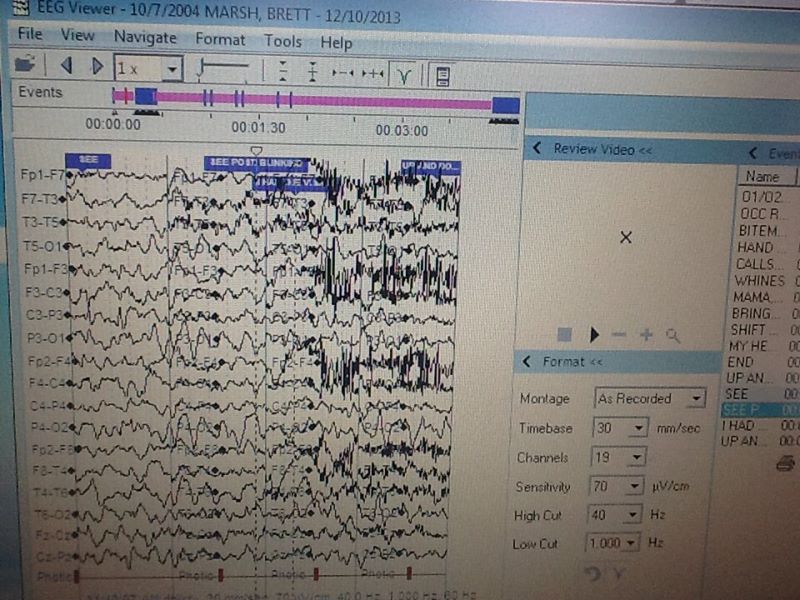The height and width of the screenshot is (600, 800).
Task: Play the review video
Action: tap(594, 335)
